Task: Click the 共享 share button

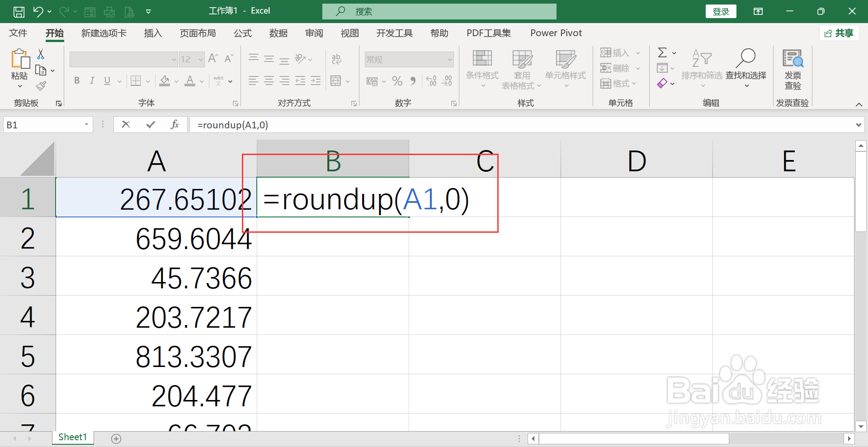Action: pos(840,33)
